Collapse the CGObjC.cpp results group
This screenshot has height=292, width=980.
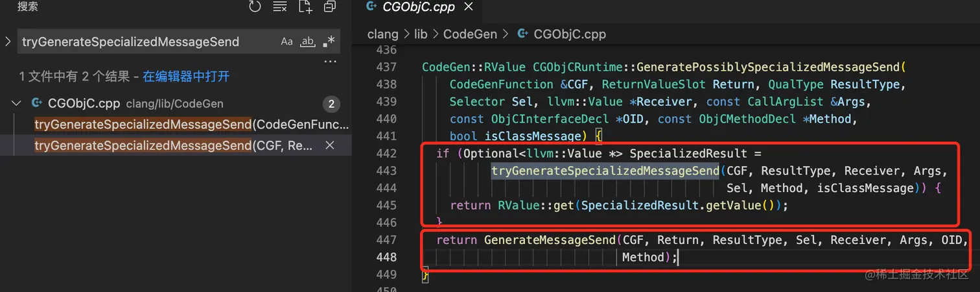pyautogui.click(x=16, y=104)
